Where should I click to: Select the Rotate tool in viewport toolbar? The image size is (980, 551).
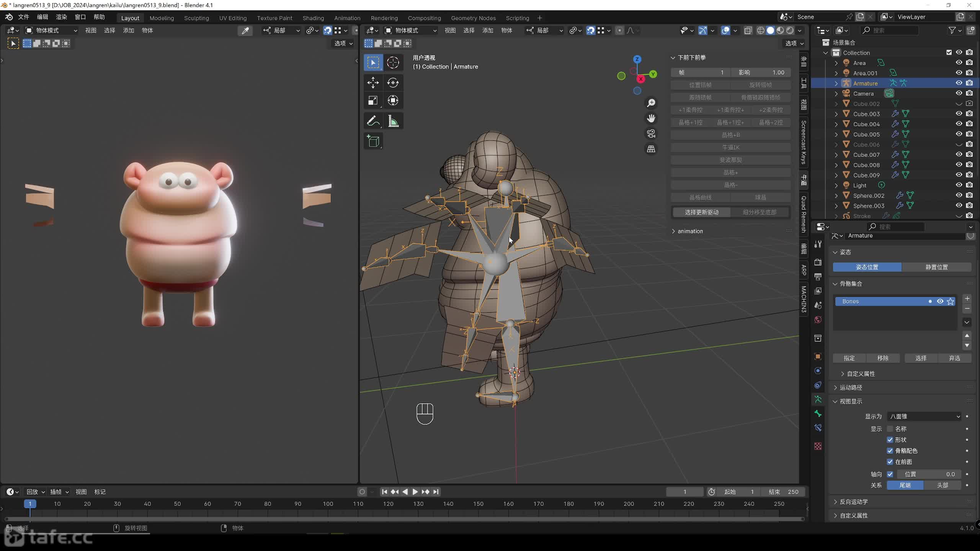393,83
